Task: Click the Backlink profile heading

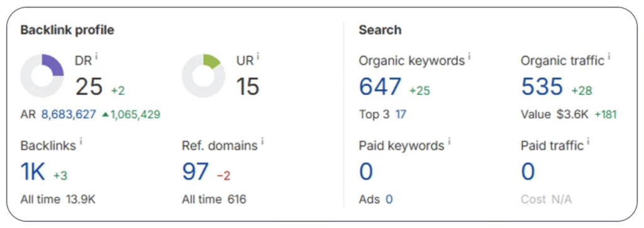Action: point(67,30)
